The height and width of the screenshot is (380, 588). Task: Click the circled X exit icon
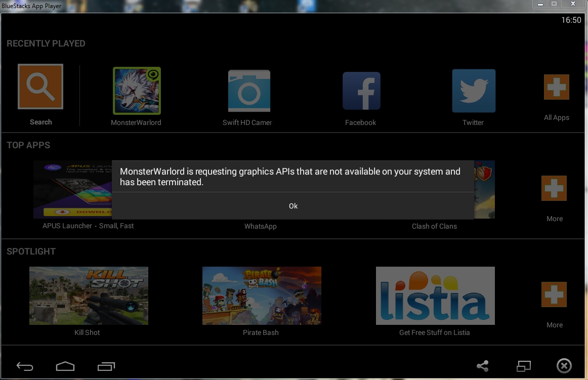pos(564,366)
